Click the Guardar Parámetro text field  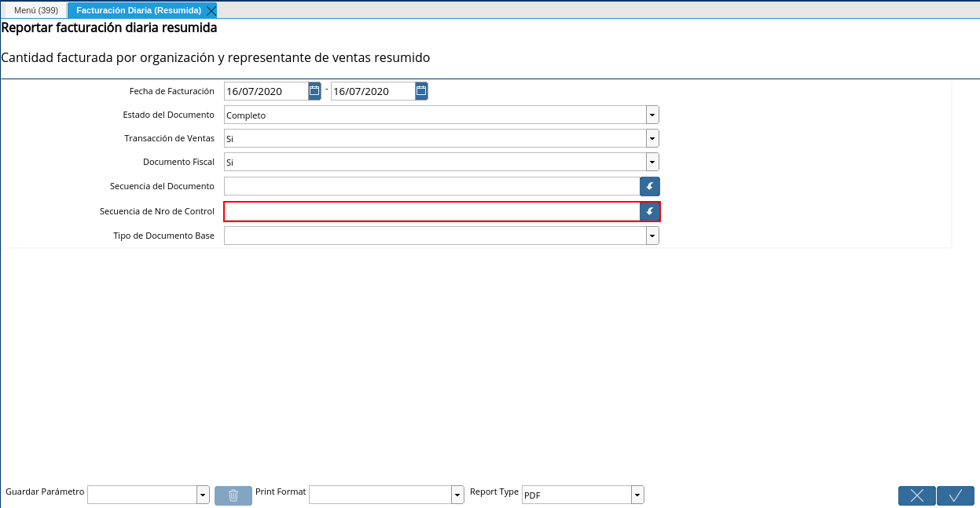(142, 495)
